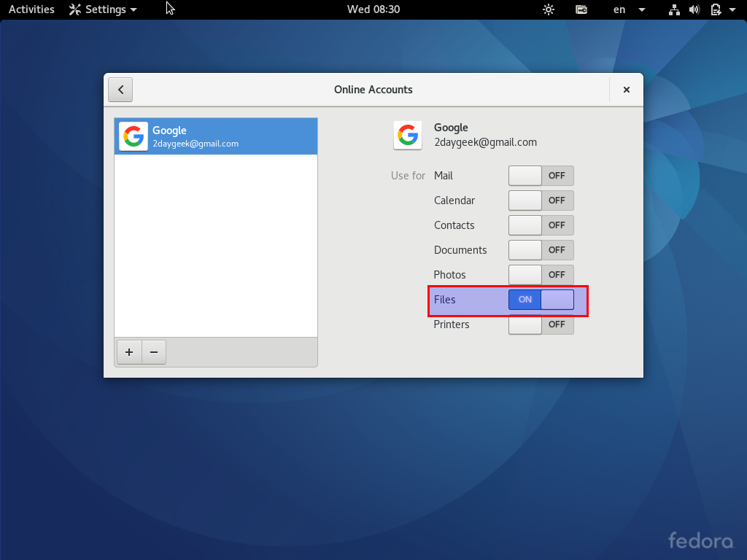
Task: Toggle the Calendar switch on
Action: pyautogui.click(x=541, y=201)
